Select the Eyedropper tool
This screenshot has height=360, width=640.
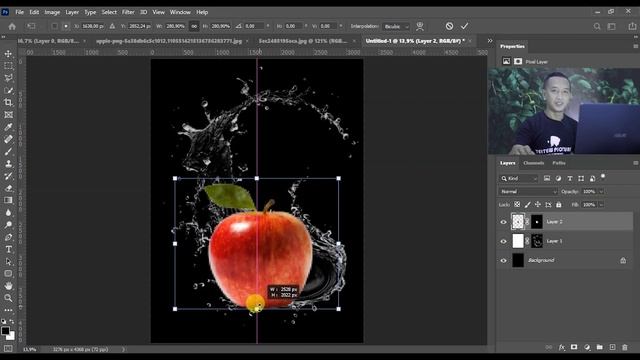pyautogui.click(x=8, y=127)
